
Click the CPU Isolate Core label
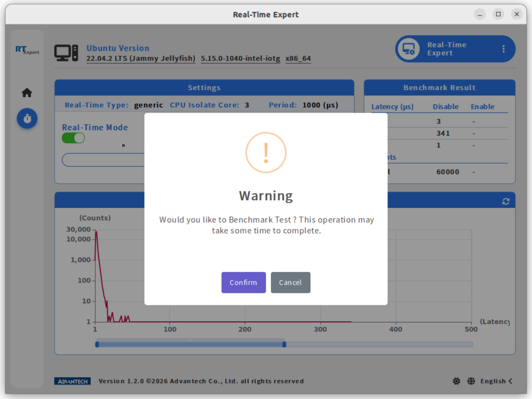pyautogui.click(x=204, y=105)
